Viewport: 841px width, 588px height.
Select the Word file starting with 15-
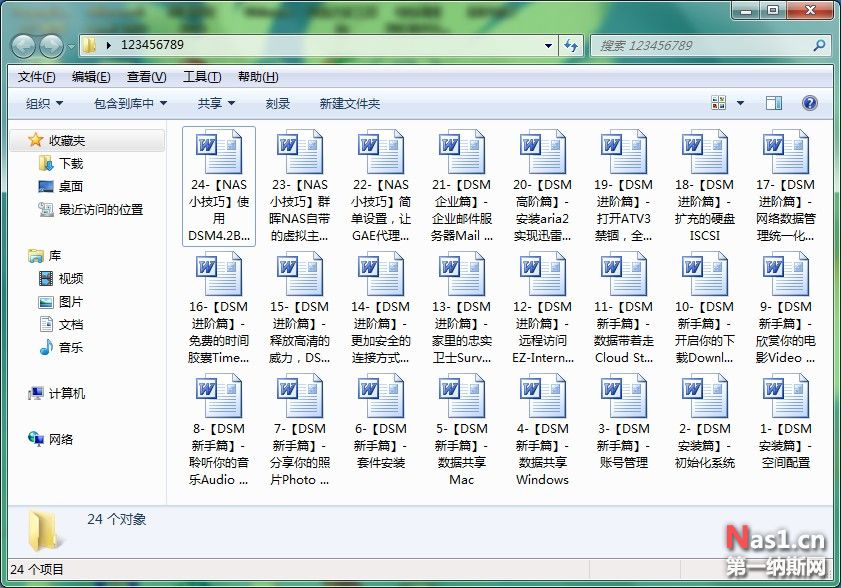(x=300, y=308)
